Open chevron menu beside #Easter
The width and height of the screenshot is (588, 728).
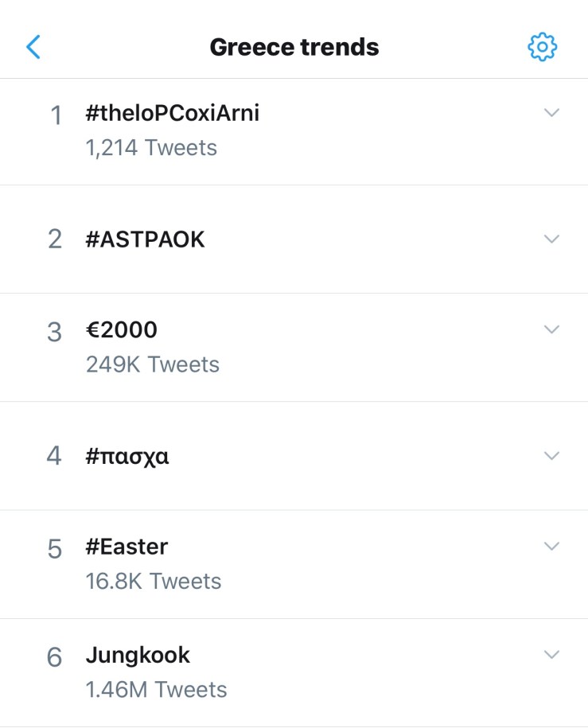[551, 546]
